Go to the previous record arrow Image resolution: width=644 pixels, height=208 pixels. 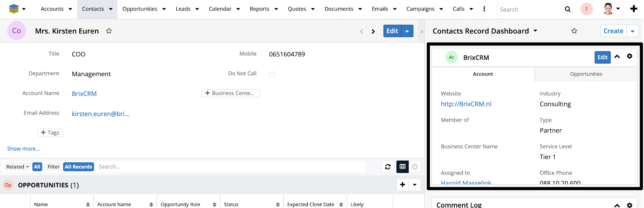point(361,31)
